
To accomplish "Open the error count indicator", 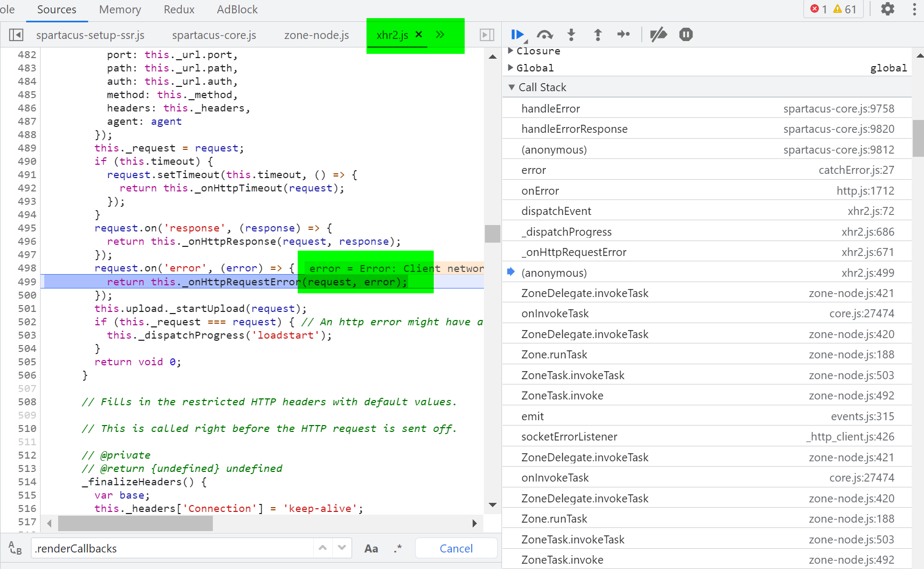I will tap(819, 9).
